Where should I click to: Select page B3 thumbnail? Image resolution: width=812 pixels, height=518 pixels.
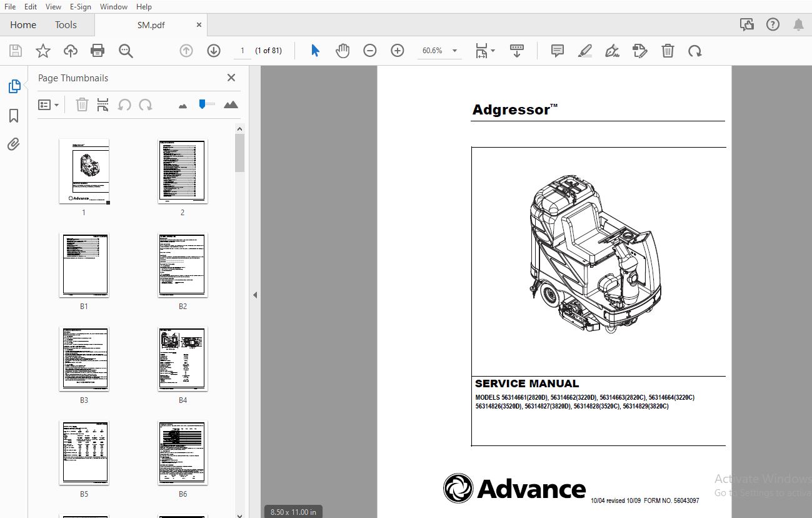tap(84, 359)
